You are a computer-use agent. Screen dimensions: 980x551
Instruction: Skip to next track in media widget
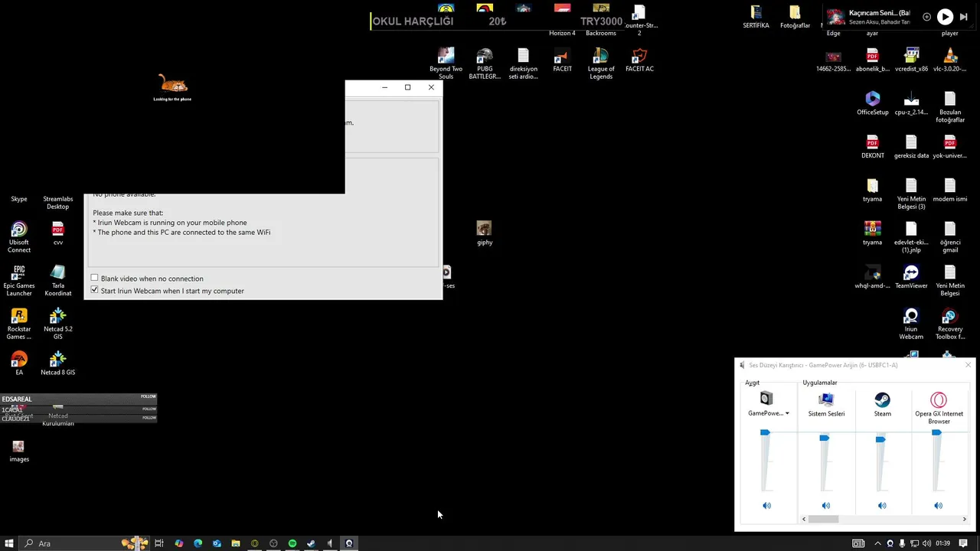(x=964, y=17)
